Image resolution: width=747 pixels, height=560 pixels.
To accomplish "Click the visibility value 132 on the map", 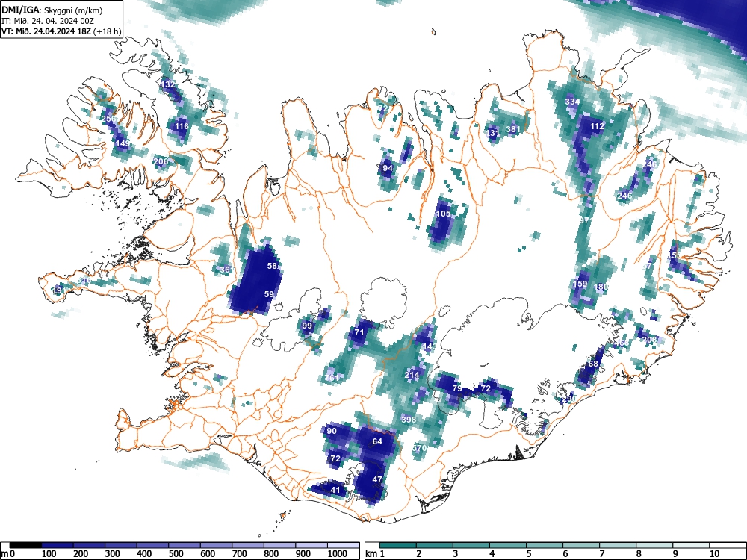I will [x=167, y=84].
